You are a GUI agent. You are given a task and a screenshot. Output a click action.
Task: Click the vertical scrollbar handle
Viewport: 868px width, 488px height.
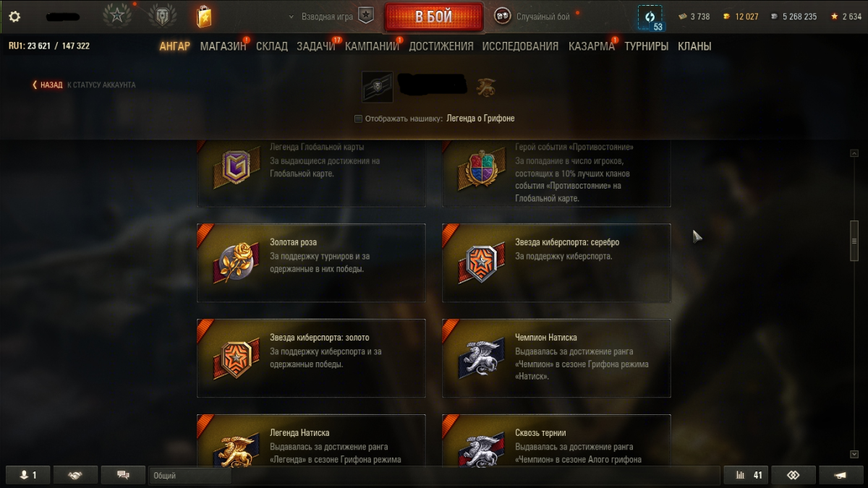(x=854, y=241)
